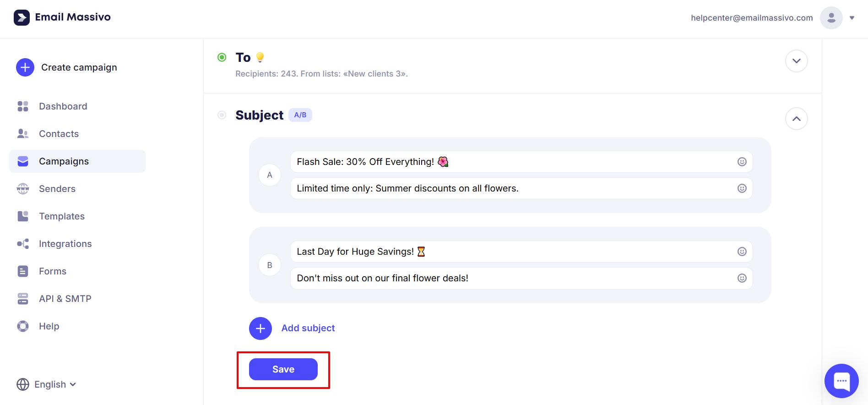Expand the To section chevron

[x=796, y=61]
